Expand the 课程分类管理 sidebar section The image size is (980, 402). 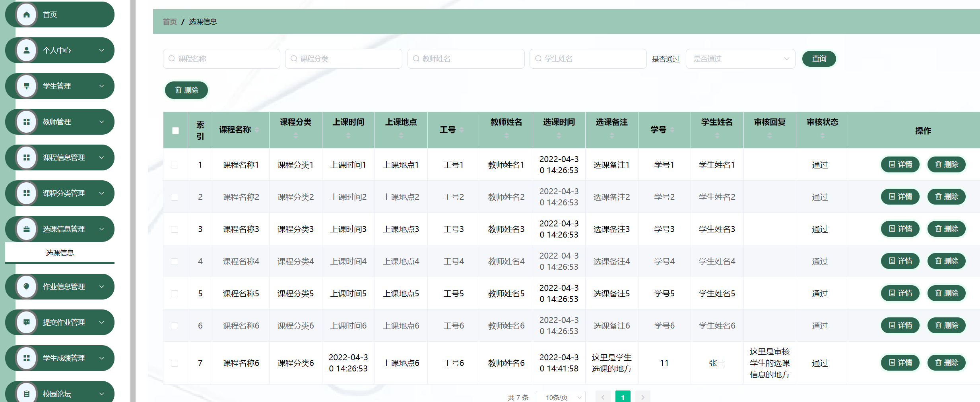(x=60, y=193)
